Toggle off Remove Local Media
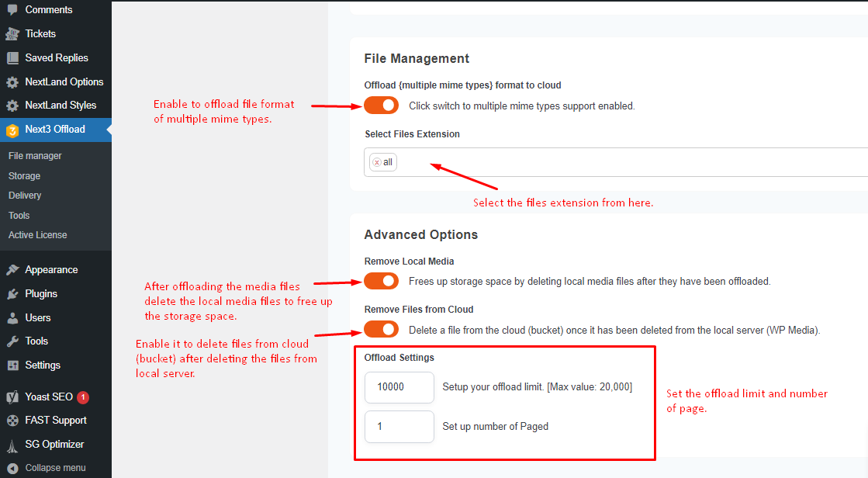Image resolution: width=868 pixels, height=478 pixels. coord(381,281)
